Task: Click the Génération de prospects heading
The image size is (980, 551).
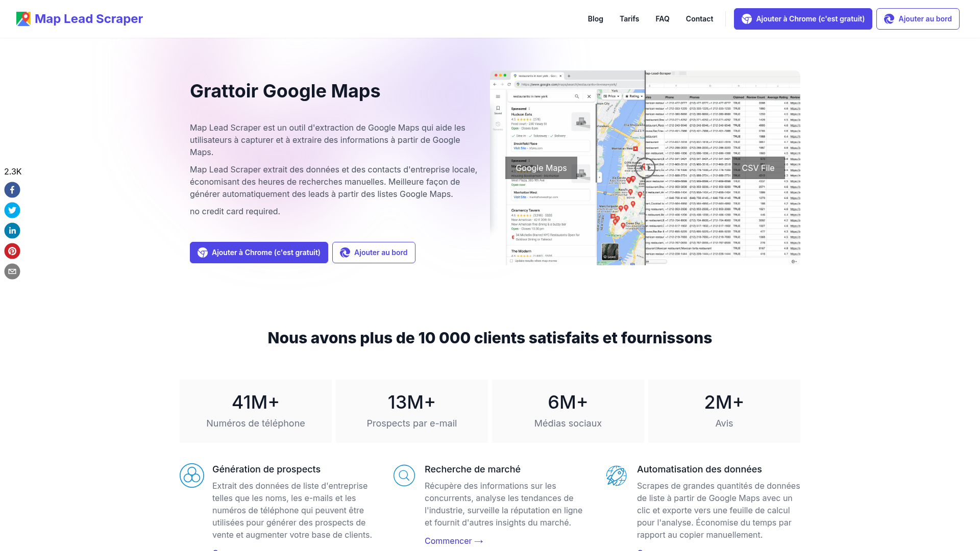Action: pyautogui.click(x=266, y=469)
